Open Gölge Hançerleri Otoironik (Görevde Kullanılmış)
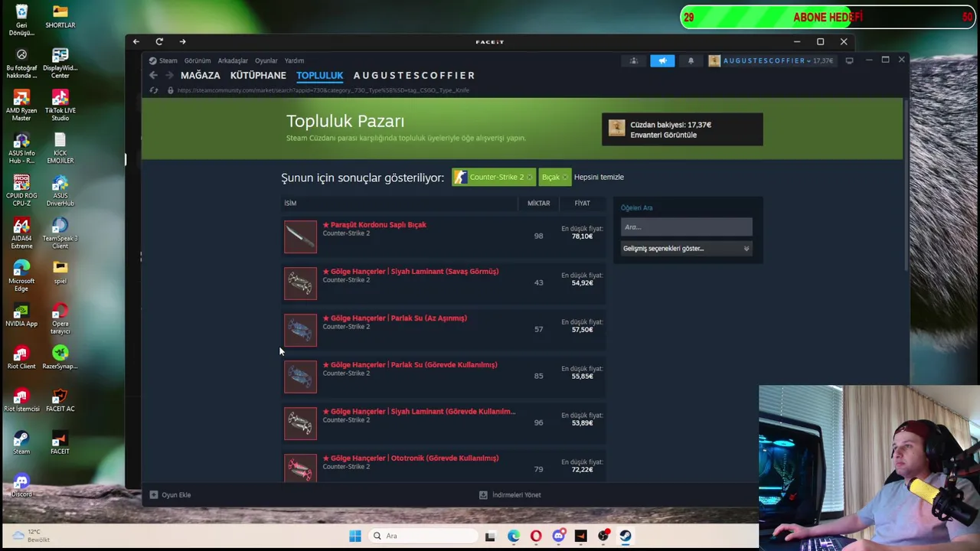 (x=410, y=458)
